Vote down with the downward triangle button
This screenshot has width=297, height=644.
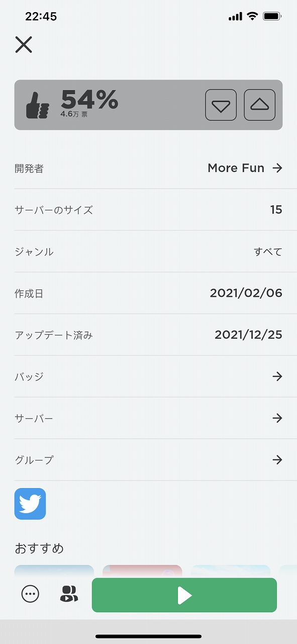[221, 105]
